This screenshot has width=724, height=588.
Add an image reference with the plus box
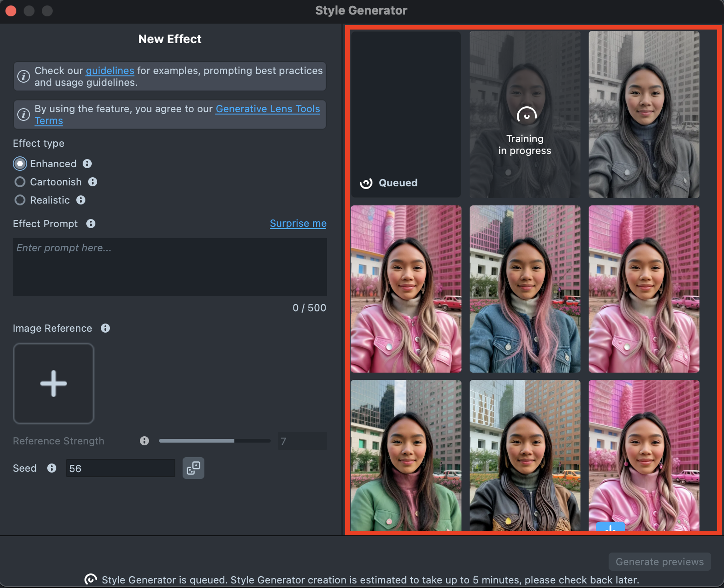[54, 384]
